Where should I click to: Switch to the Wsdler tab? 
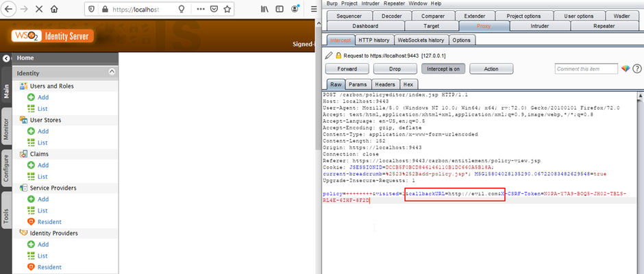tap(622, 16)
